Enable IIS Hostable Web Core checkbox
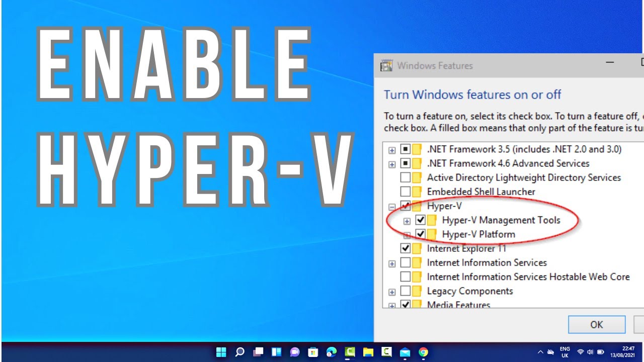 point(406,277)
